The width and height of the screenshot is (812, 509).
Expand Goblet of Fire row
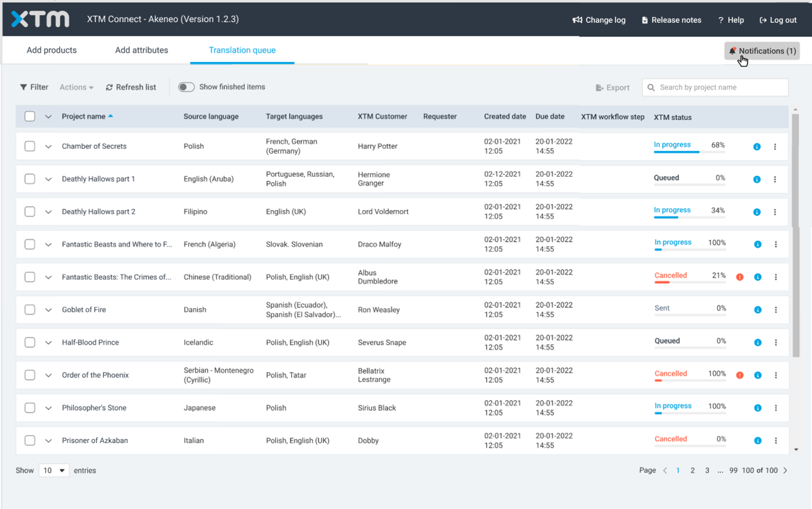pos(49,310)
